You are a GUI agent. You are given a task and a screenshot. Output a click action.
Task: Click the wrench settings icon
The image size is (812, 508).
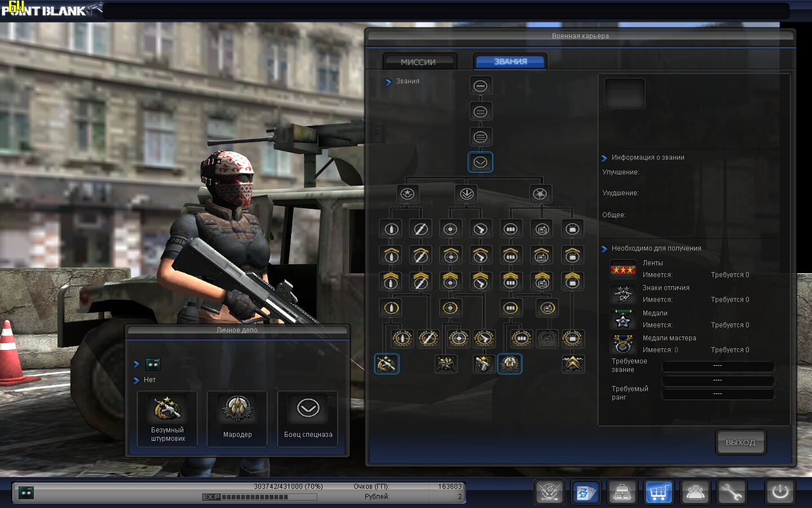(731, 492)
